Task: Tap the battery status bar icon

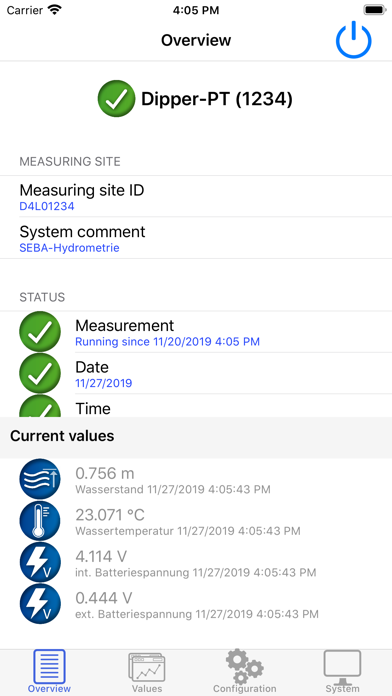Action: tap(374, 10)
